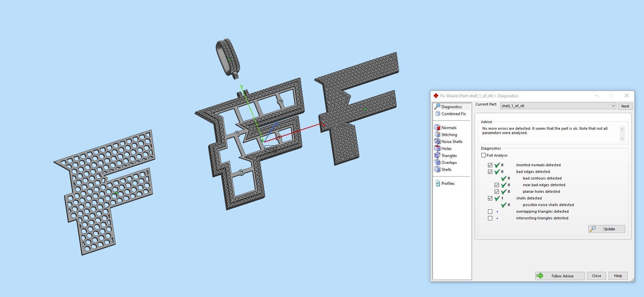644x297 pixels.
Task: Close the wizard with the Close button
Action: click(x=596, y=276)
